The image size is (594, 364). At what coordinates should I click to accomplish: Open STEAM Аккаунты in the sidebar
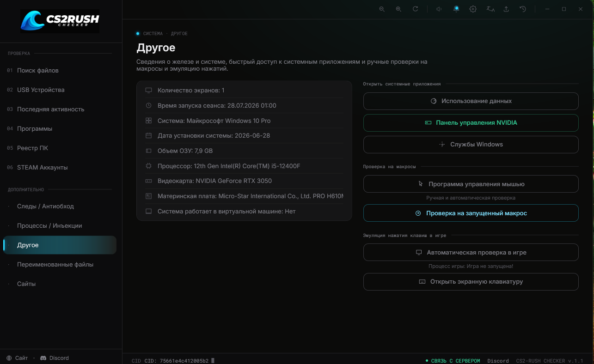60,168
